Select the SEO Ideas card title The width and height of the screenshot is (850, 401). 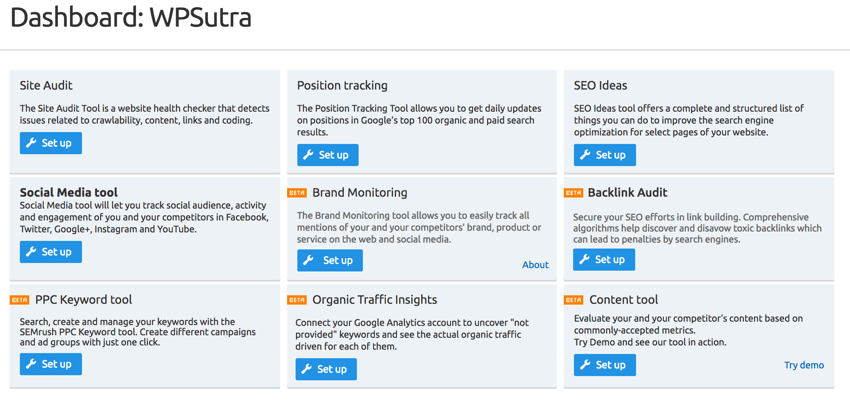(601, 85)
